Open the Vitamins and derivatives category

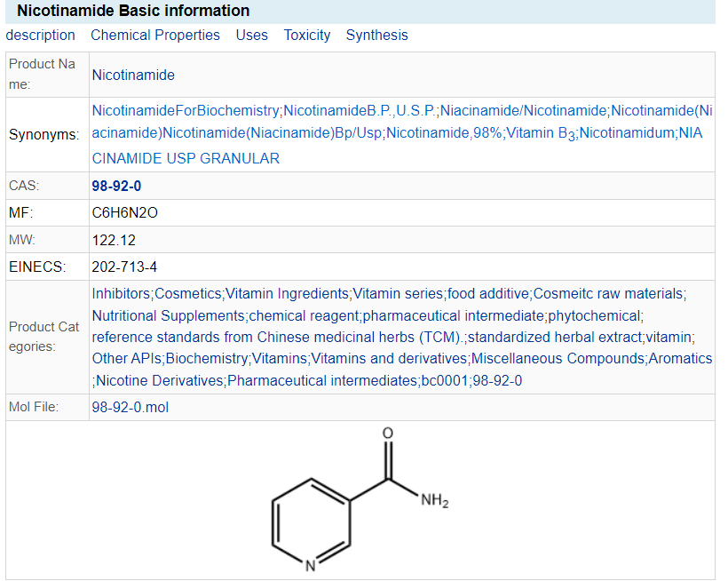[389, 359]
